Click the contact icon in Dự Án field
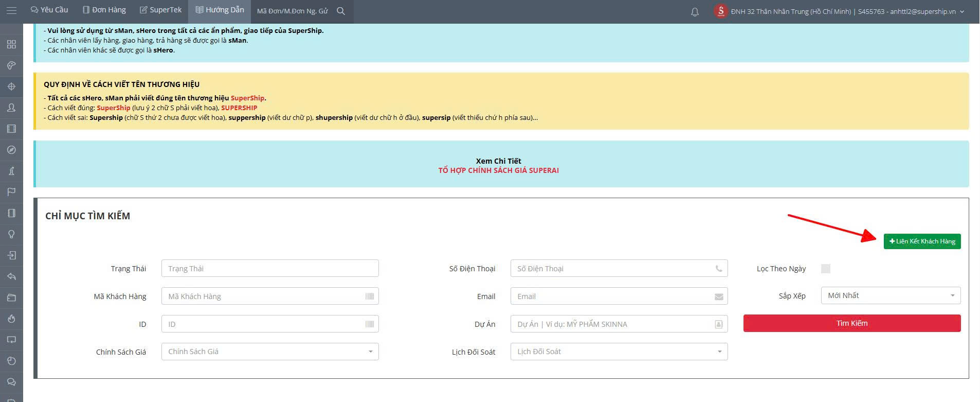The image size is (980, 402). [719, 324]
